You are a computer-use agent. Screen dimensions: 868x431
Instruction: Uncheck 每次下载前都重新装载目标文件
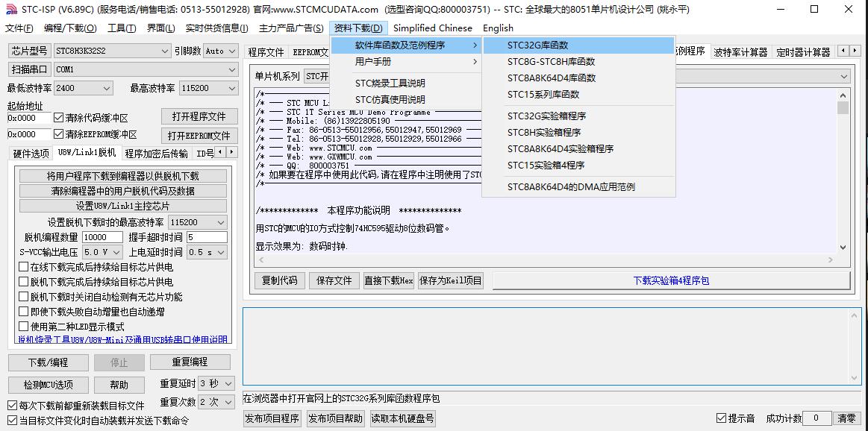coord(12,406)
